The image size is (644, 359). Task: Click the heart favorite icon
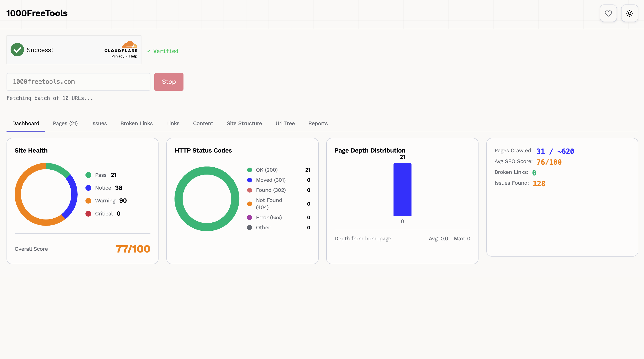point(608,13)
